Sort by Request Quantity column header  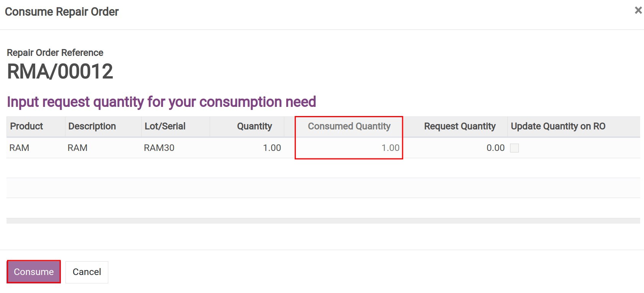point(460,126)
